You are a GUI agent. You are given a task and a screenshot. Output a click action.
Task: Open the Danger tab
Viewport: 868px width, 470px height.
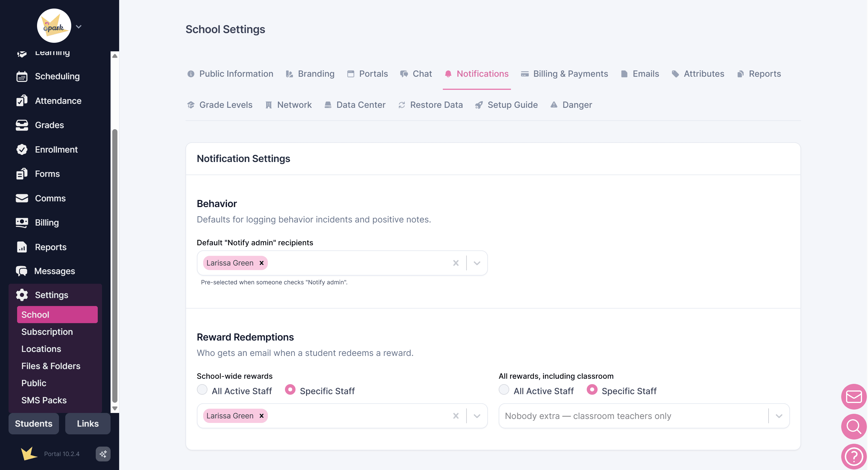point(571,105)
